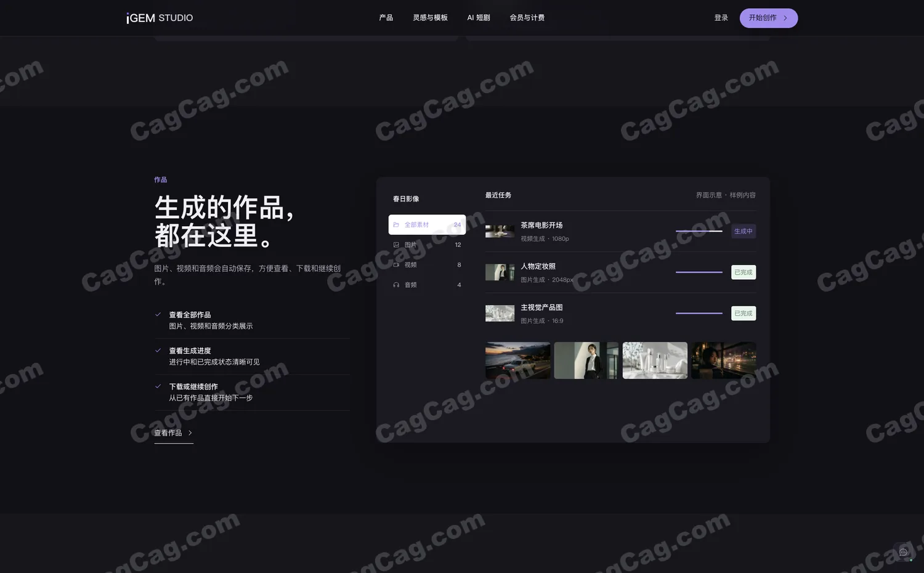Click the 开始创作 button
This screenshot has height=573, width=924.
coord(769,18)
